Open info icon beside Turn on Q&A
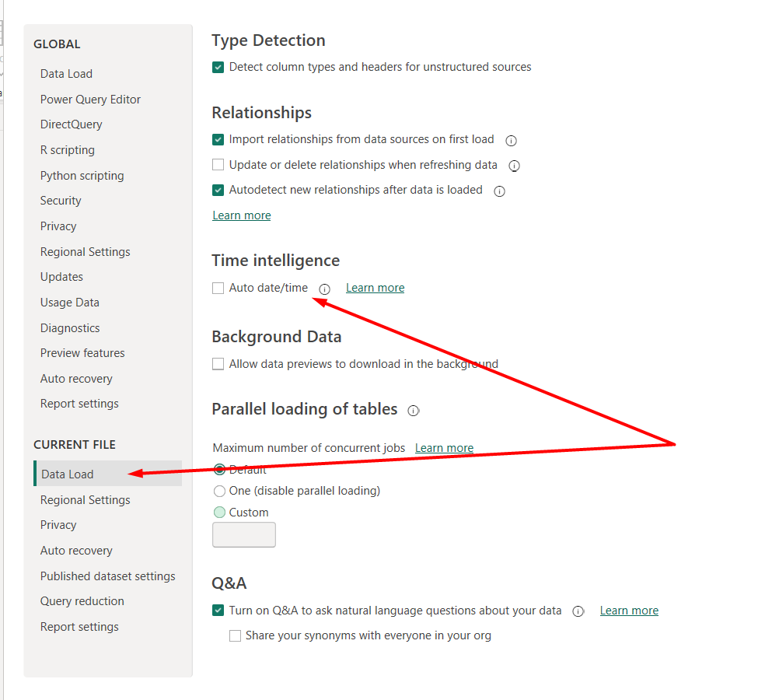 [578, 611]
